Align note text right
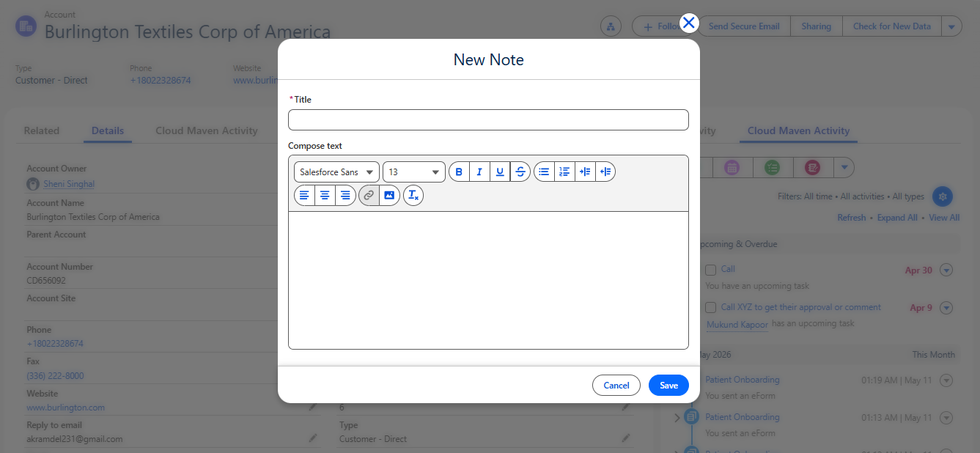 click(x=345, y=196)
